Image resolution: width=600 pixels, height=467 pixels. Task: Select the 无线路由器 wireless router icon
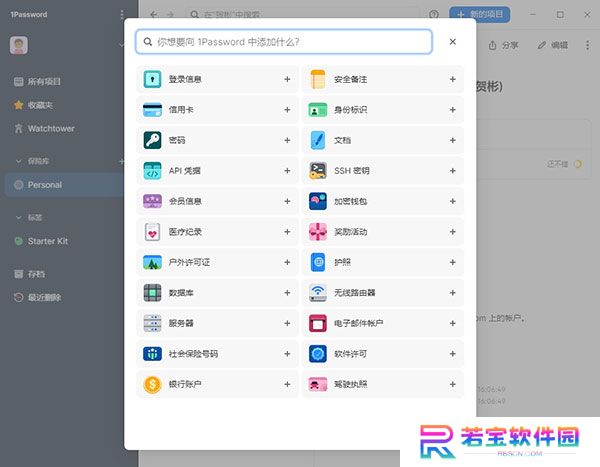(318, 293)
